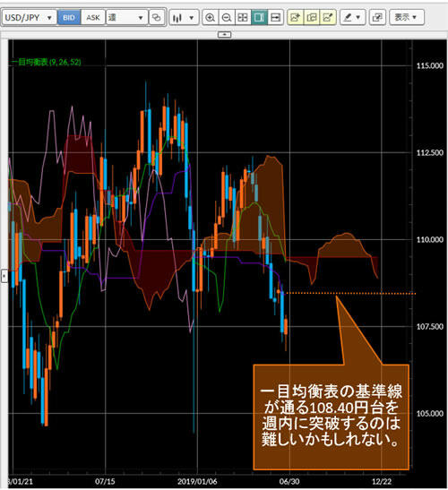Open the 表示 display menu

407,18
